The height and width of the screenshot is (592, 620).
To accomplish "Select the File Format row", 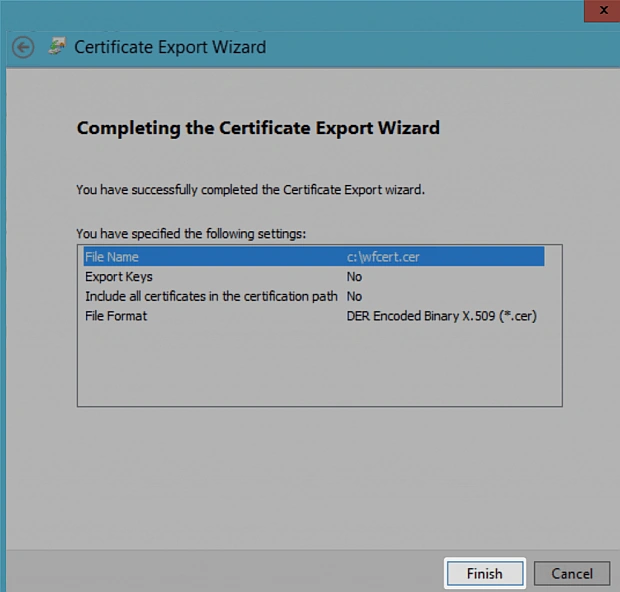I will (314, 316).
